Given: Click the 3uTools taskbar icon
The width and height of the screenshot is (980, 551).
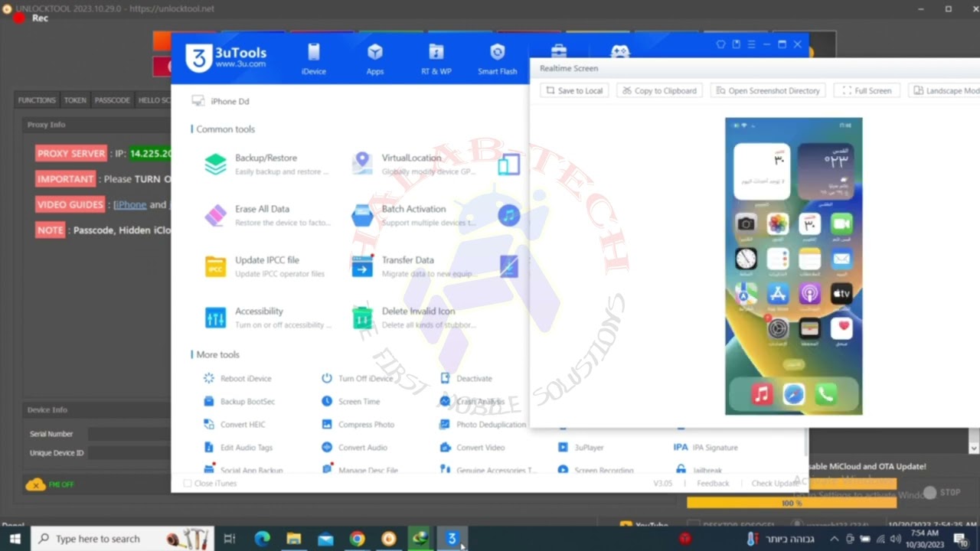Looking at the screenshot, I should coord(452,539).
